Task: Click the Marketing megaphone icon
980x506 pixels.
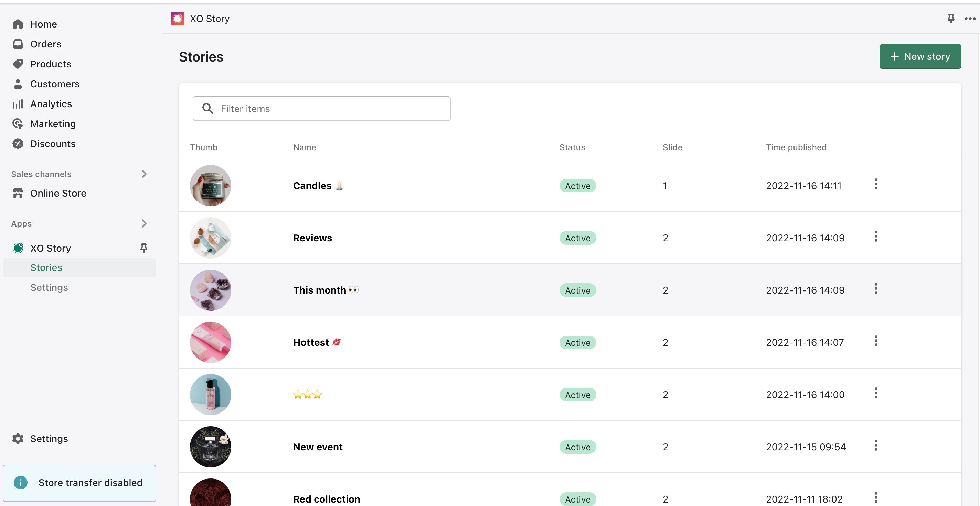Action: [18, 123]
